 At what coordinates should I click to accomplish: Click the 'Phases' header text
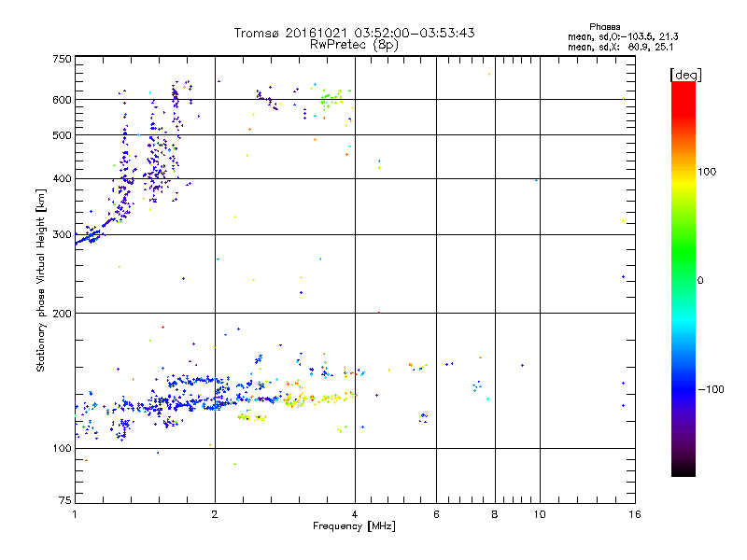[x=604, y=27]
